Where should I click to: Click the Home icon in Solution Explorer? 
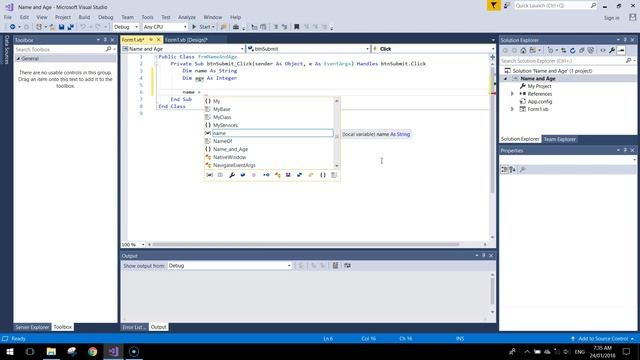coord(523,51)
